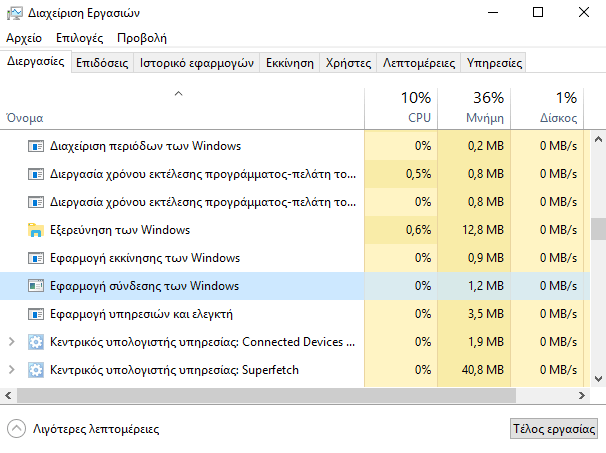The height and width of the screenshot is (453, 606).
Task: Click icon of Εφαρμογή σύνδεσης των Windows
Action: coord(36,286)
